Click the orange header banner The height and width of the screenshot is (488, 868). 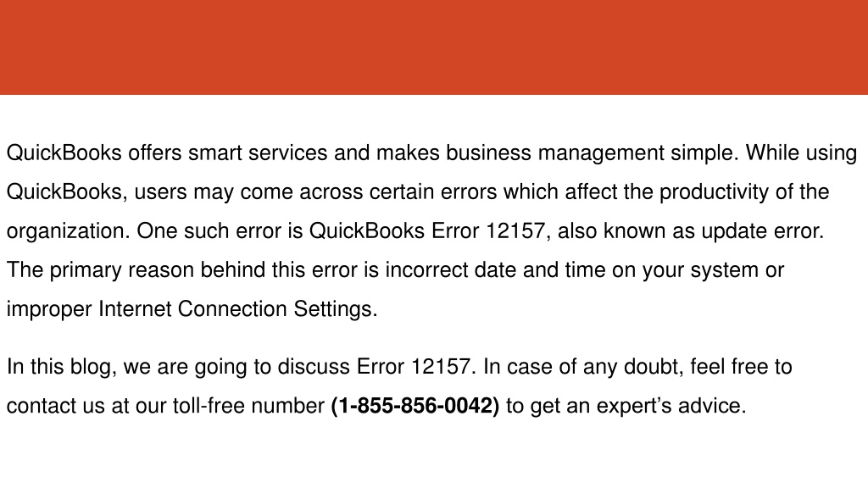(x=434, y=47)
